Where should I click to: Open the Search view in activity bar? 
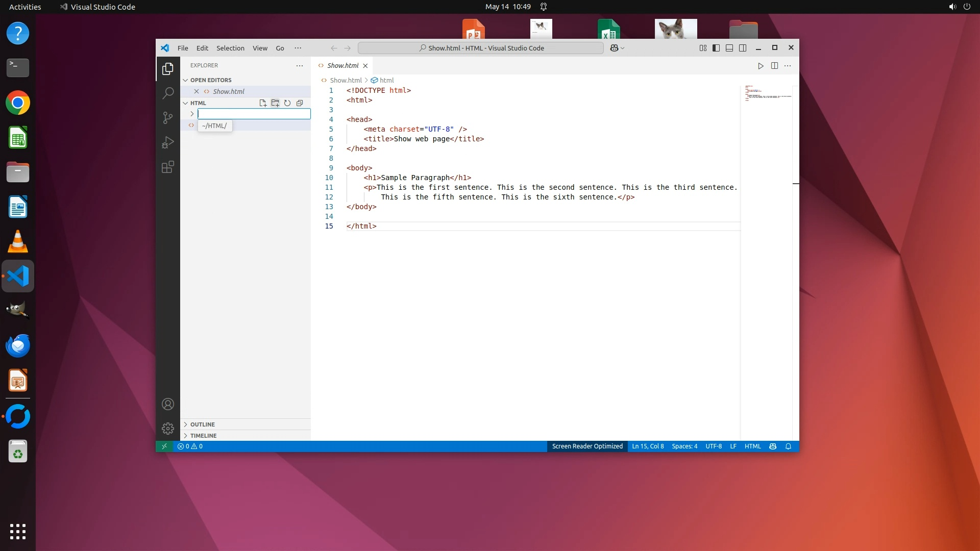coord(168,93)
